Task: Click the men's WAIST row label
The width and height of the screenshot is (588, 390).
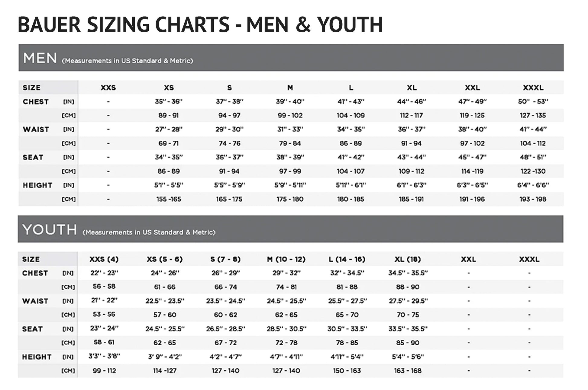Action: click(36, 129)
